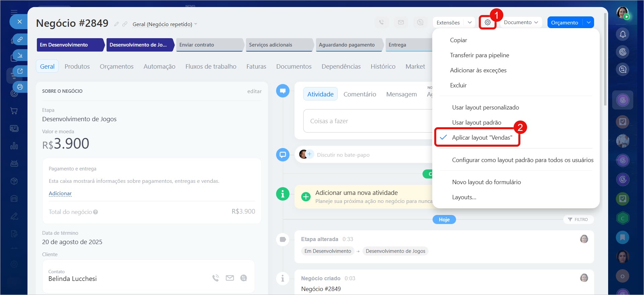Click the pencil icon beside deal title
Viewport: 644px width, 295px height.
(116, 24)
